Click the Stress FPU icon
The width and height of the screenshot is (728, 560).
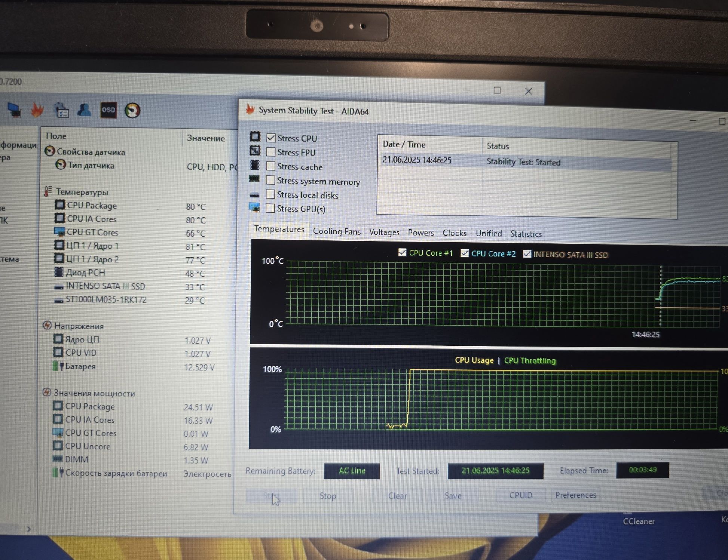coord(255,151)
